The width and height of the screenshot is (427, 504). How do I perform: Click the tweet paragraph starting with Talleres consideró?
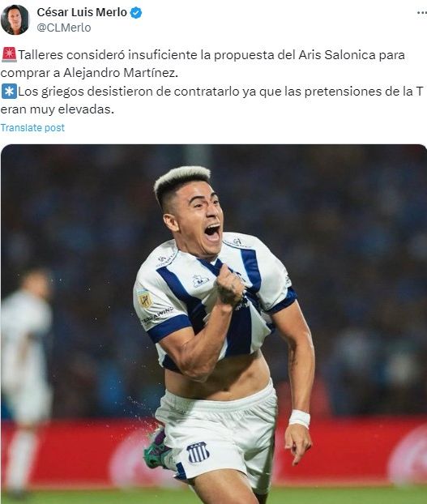(203, 64)
